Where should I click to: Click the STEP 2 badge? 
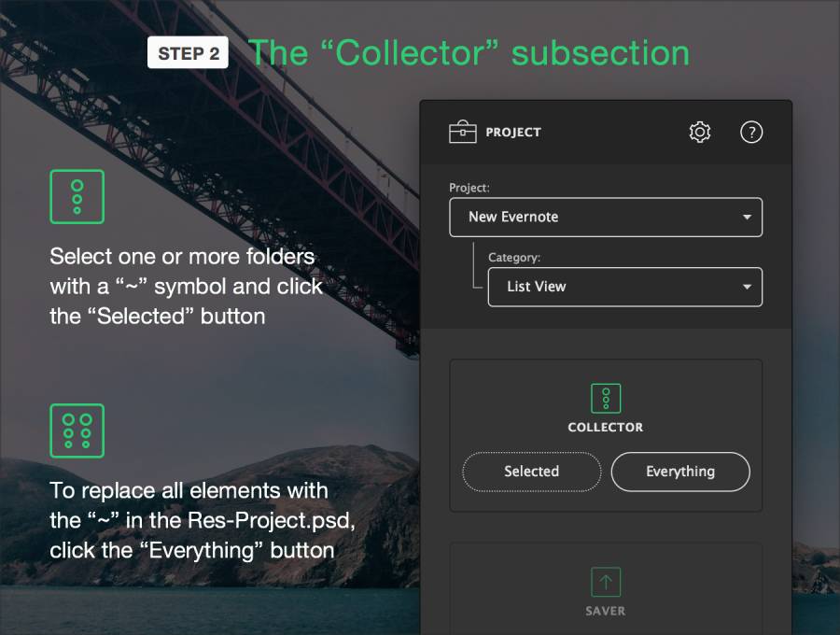[x=188, y=52]
